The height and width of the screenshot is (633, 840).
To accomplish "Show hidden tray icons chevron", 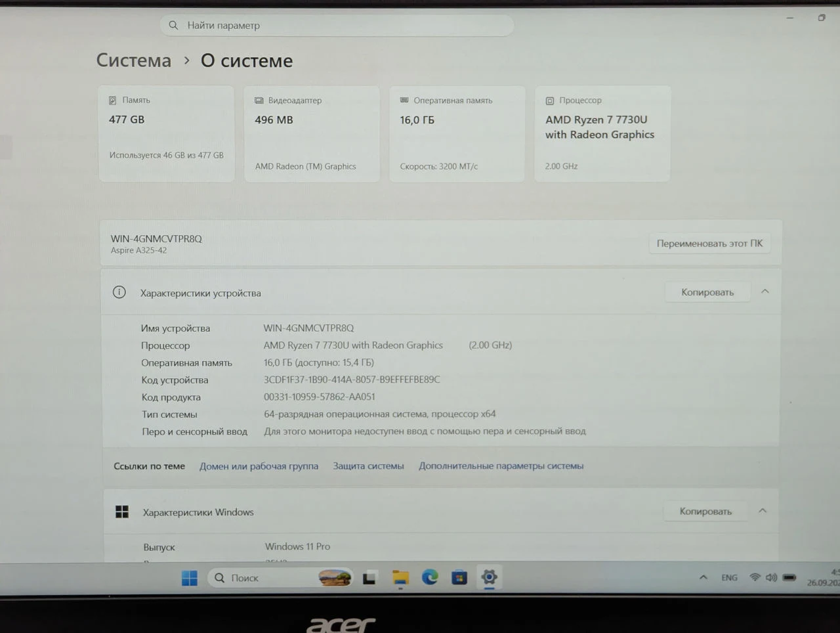I will click(703, 578).
